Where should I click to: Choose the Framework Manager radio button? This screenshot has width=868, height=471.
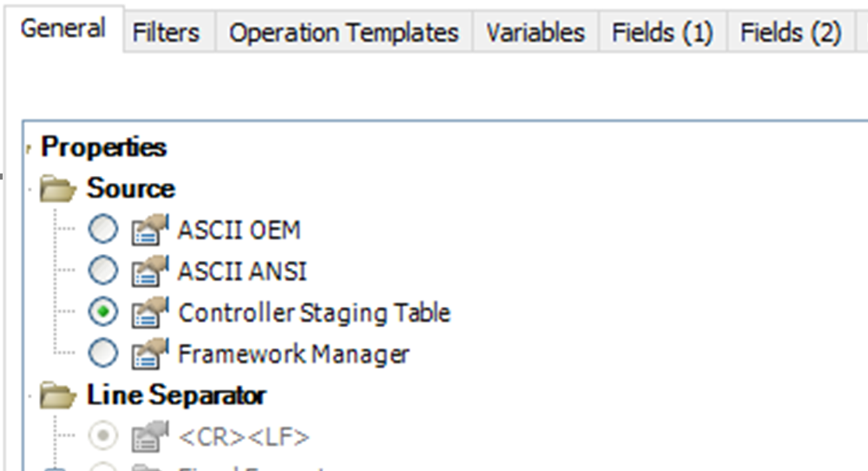point(103,353)
